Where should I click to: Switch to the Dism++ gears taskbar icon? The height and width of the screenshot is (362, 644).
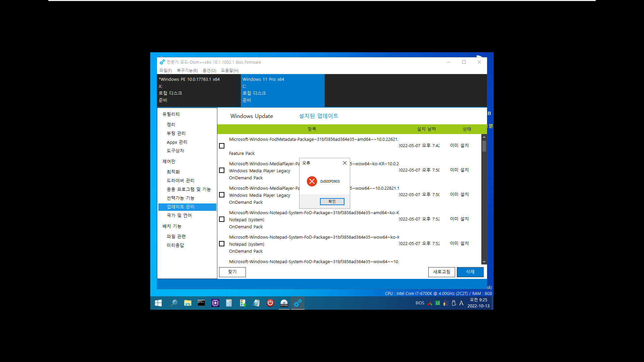coord(298,303)
